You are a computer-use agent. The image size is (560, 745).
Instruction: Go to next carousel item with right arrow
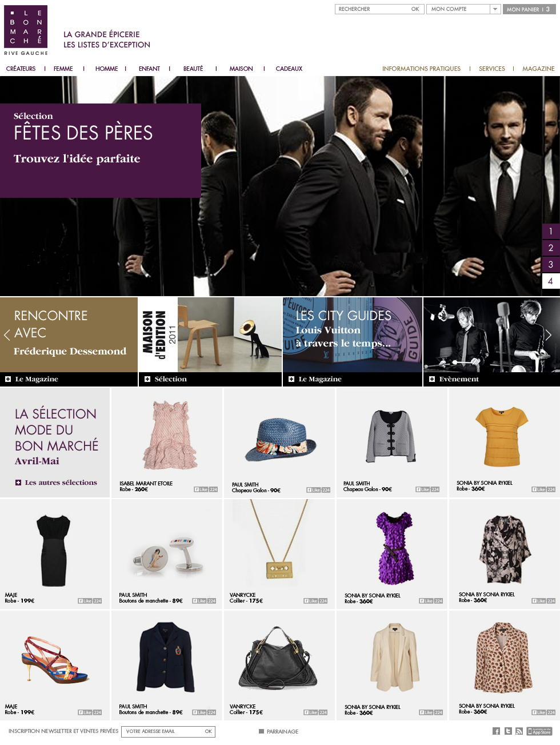tap(549, 335)
